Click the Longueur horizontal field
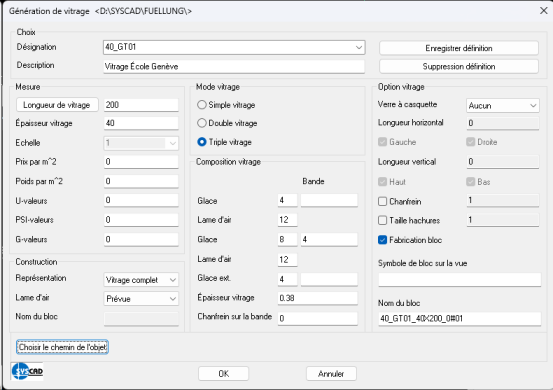The width and height of the screenshot is (553, 390). (x=503, y=123)
